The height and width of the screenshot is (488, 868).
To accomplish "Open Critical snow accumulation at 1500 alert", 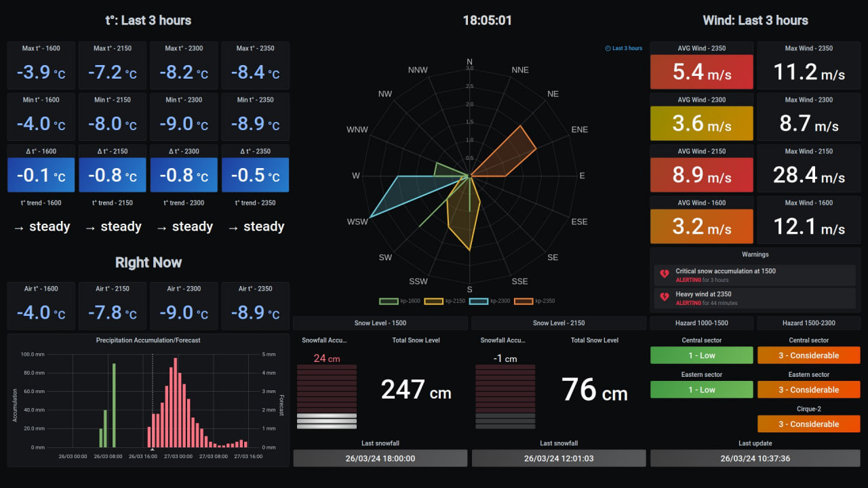I will (x=725, y=271).
